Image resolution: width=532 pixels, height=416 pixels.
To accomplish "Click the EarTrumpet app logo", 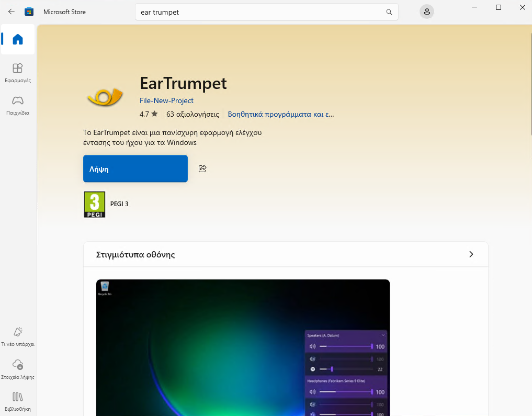I will pos(105,97).
